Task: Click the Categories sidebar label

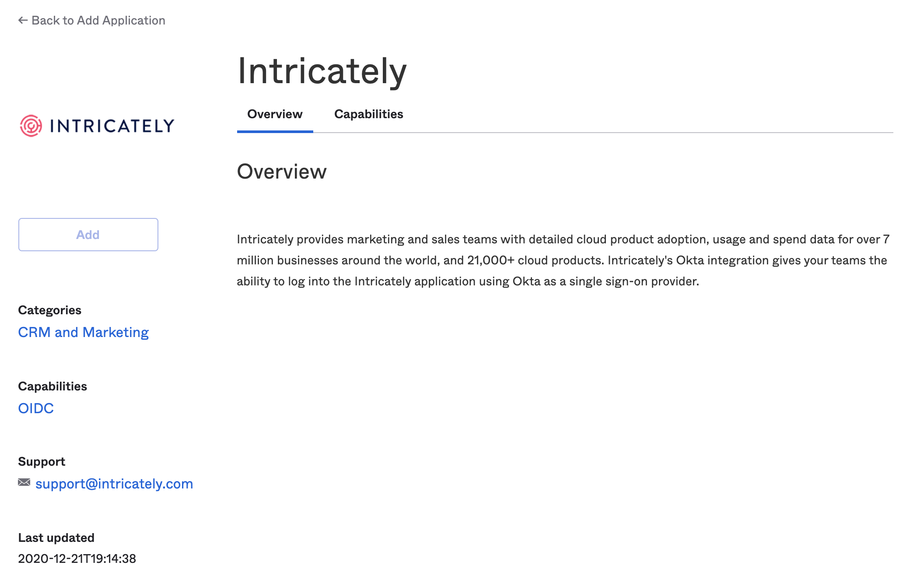Action: [x=49, y=310]
